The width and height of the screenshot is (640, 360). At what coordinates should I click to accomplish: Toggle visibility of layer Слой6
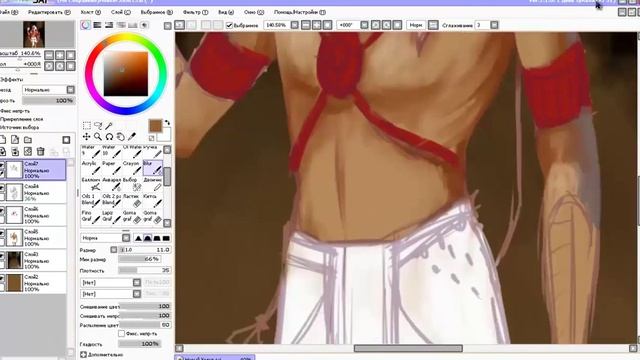pyautogui.click(x=2, y=211)
